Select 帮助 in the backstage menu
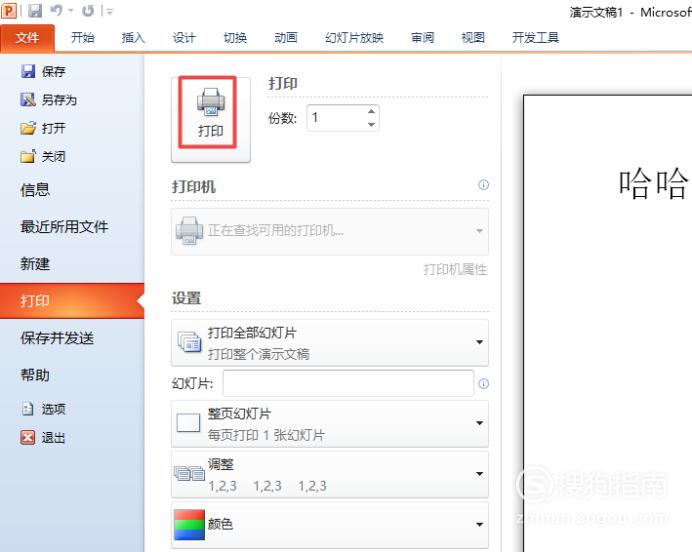Viewport: 692px width, 552px height. [35, 376]
